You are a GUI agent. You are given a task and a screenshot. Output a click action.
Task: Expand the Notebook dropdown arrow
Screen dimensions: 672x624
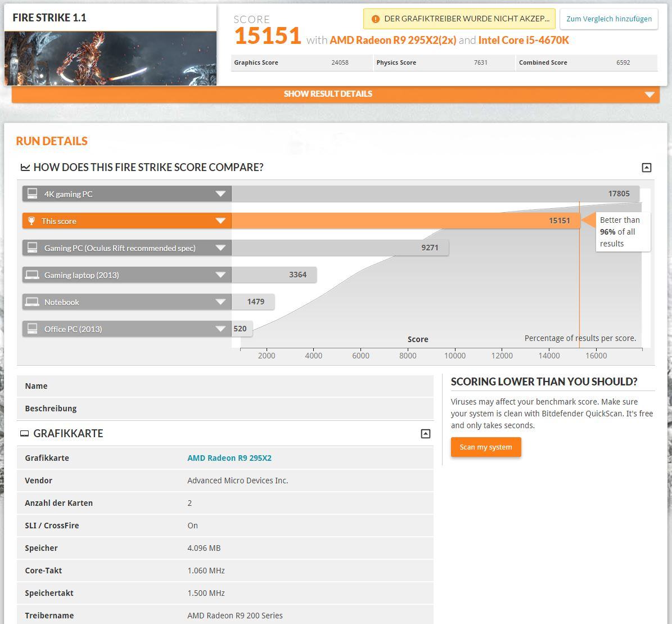coord(220,302)
